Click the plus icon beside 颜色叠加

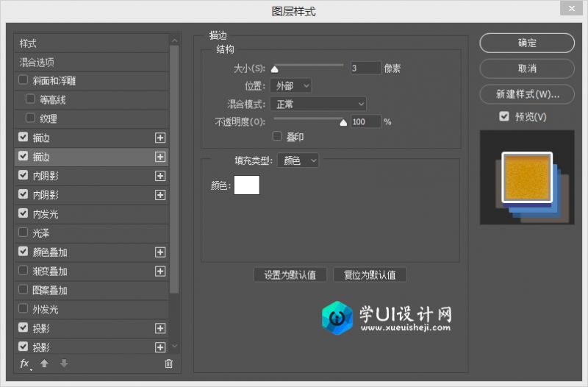click(x=160, y=252)
